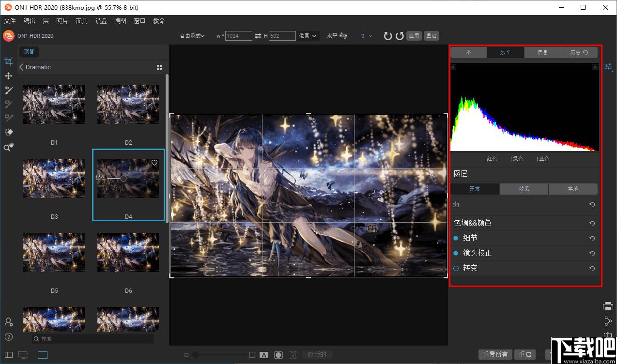The image size is (617, 364).
Task: Open the 层 menu
Action: [46, 21]
